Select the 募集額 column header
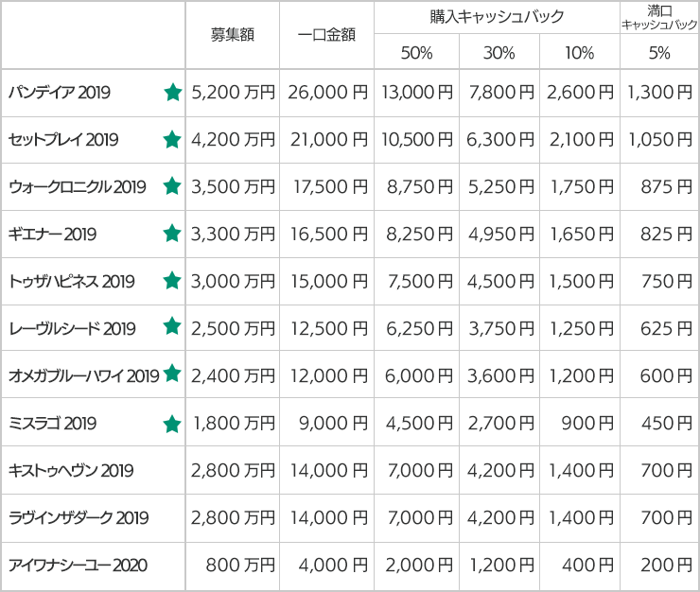This screenshot has height=592, width=700. (233, 35)
